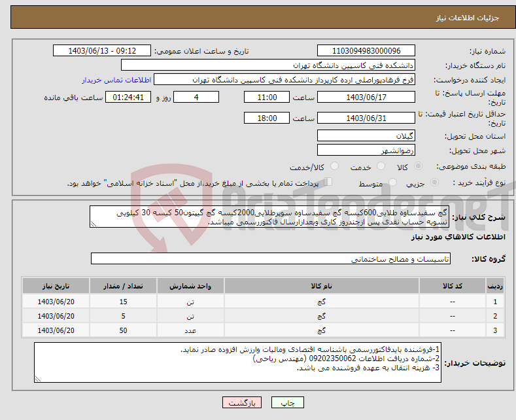Screen dimensions: 516x420
Task: Click the general description text area
Action: (269, 217)
